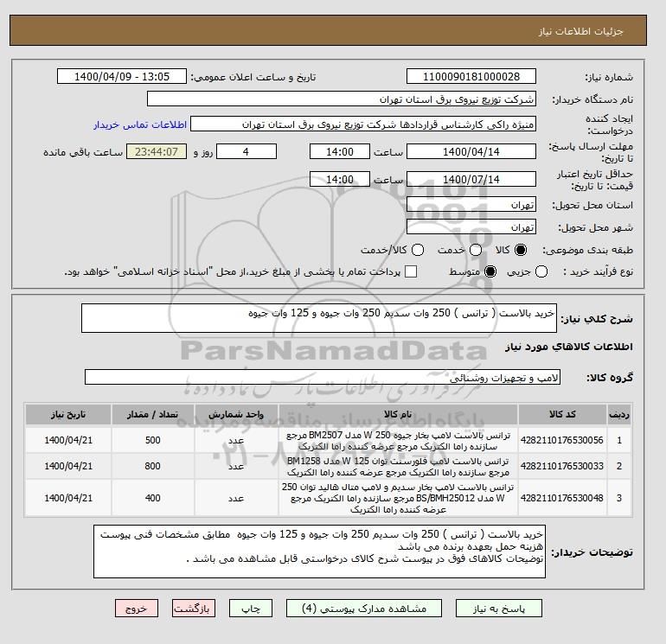Image resolution: width=666 pixels, height=644 pixels.
Task: Click the response deadline date 1400/04/14
Action: (471, 151)
